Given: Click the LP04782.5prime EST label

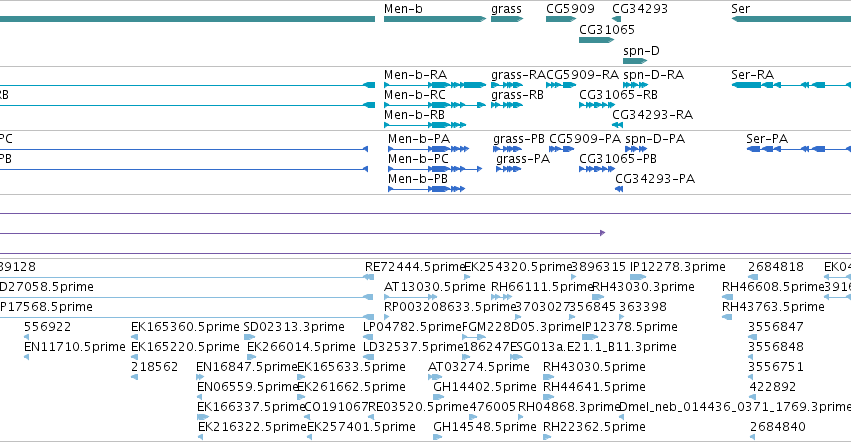Looking at the screenshot, I should point(412,326).
